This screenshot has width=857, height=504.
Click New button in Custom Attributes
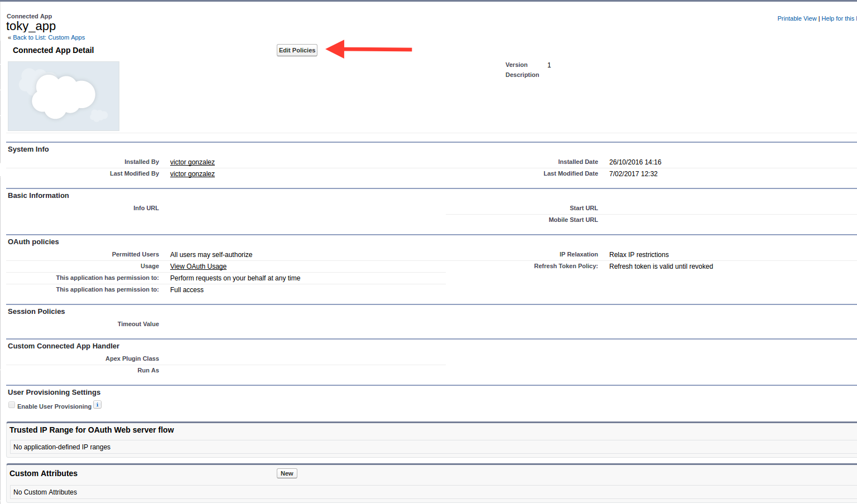click(x=287, y=473)
